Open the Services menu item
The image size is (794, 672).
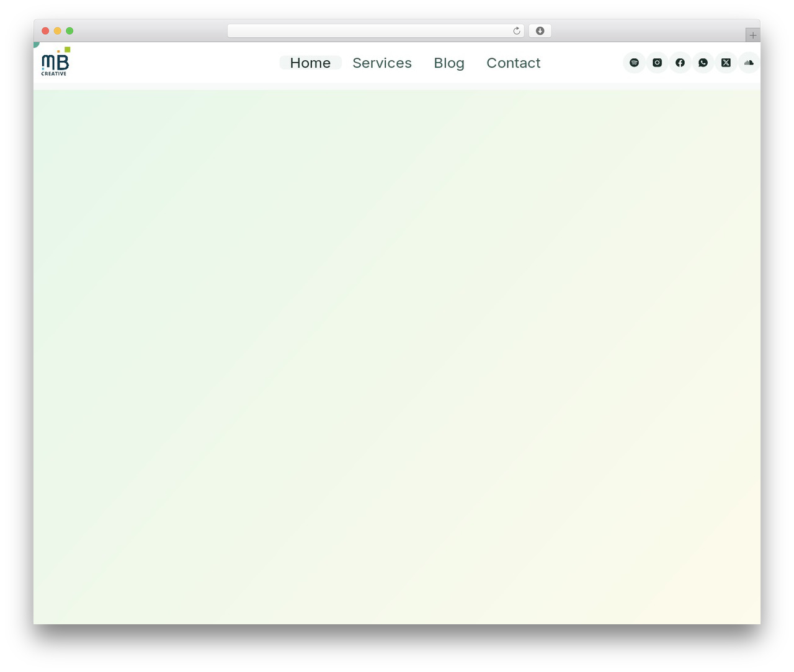pyautogui.click(x=382, y=63)
